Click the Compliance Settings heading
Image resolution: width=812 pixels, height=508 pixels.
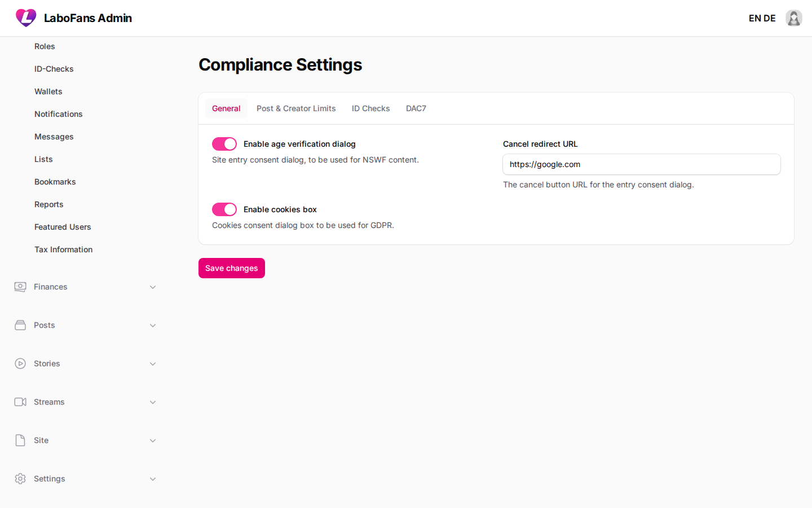pyautogui.click(x=280, y=65)
